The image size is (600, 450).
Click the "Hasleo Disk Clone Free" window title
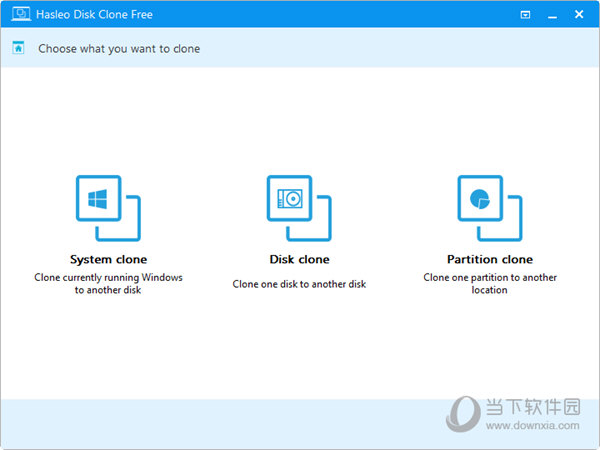point(94,15)
